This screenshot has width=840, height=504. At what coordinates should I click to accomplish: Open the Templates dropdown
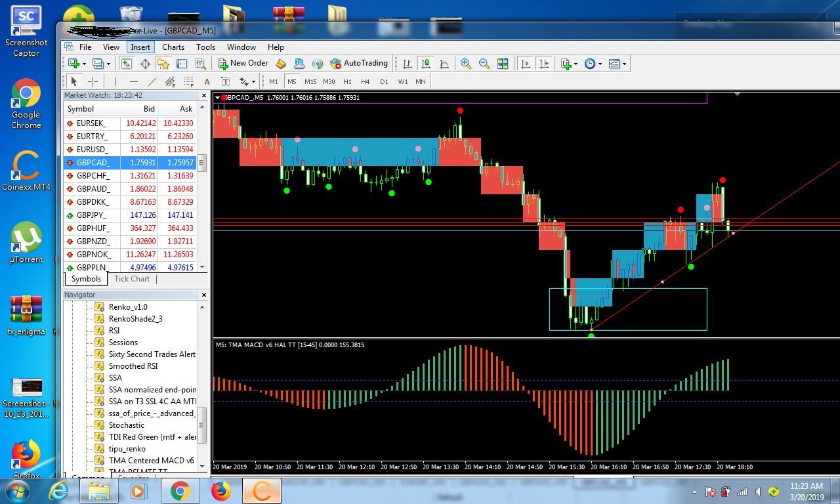pos(617,64)
